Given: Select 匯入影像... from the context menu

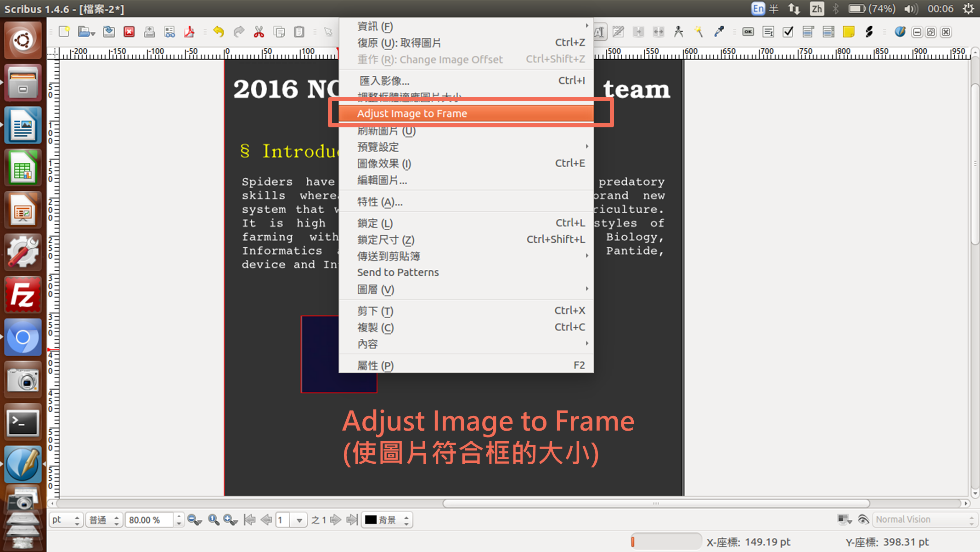Looking at the screenshot, I should pyautogui.click(x=466, y=80).
